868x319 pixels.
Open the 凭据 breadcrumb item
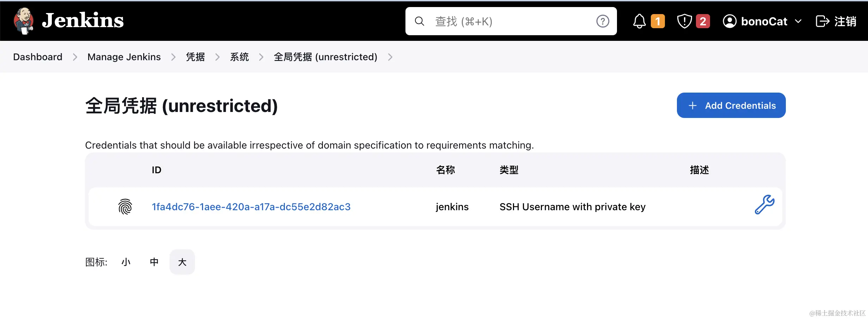195,57
